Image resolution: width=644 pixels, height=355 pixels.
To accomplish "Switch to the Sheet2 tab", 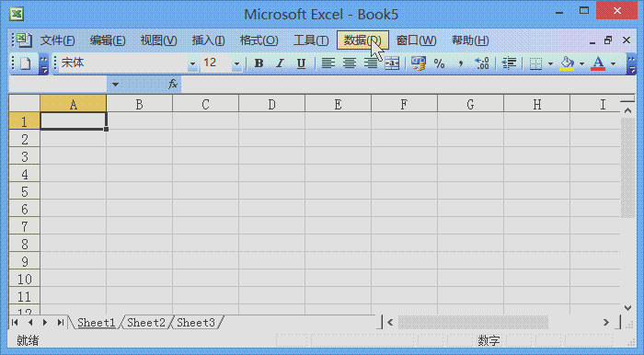I will pos(146,323).
